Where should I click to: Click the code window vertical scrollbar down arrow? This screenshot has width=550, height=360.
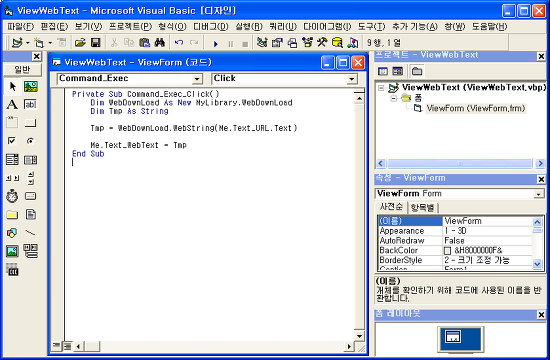pos(360,336)
